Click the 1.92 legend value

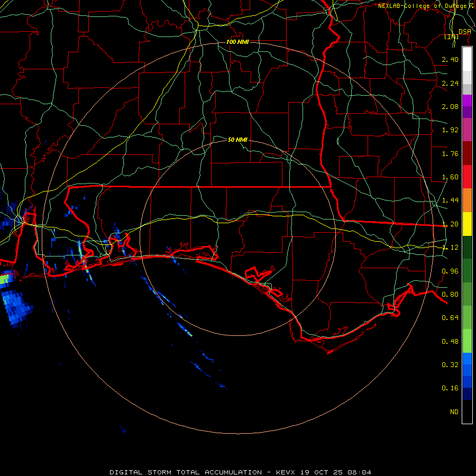click(450, 130)
